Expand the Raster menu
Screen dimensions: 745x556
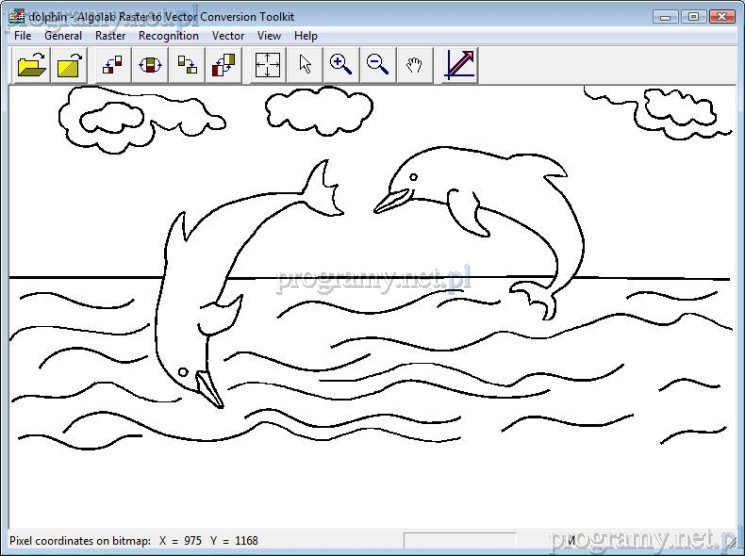pyautogui.click(x=110, y=36)
